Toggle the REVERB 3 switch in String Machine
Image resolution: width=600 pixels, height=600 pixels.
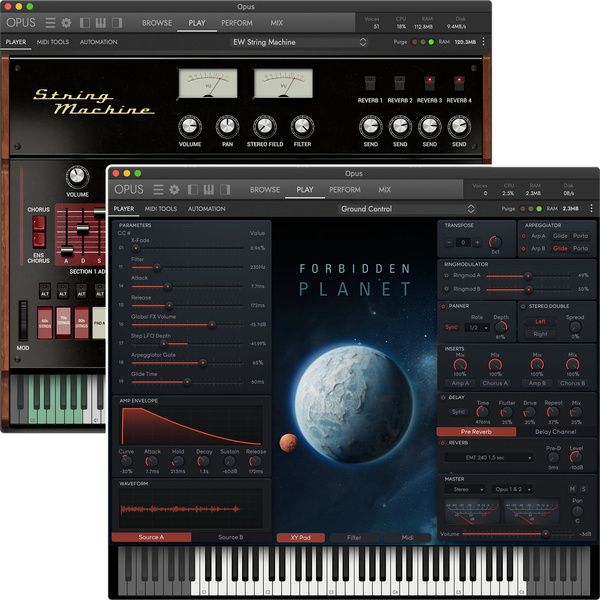coord(429,83)
